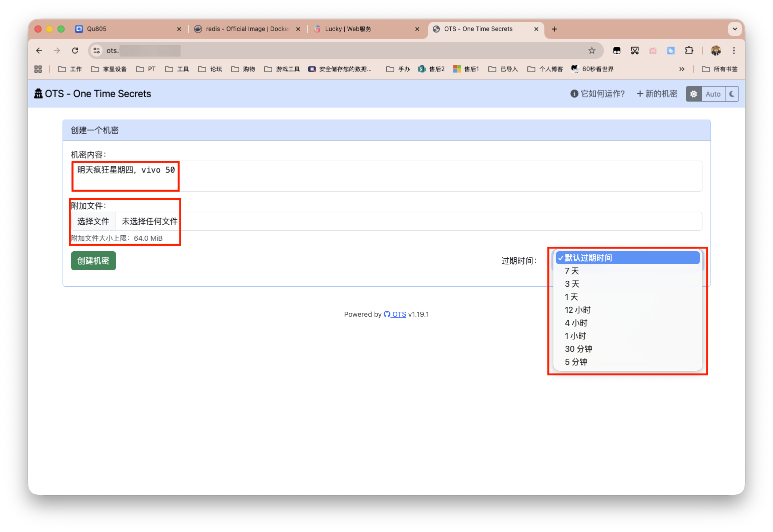The width and height of the screenshot is (773, 532).
Task: Switch theme to dark mode moon button
Action: tap(732, 94)
